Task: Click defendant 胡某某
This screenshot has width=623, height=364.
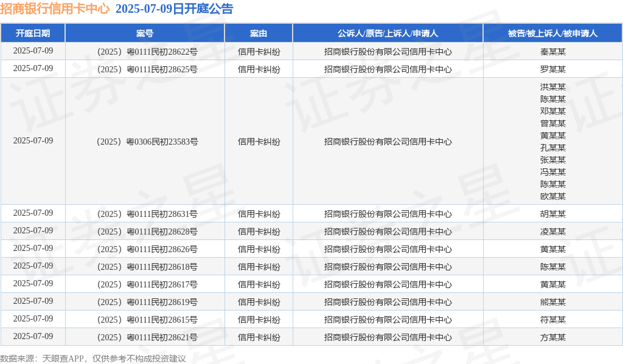Action: (552, 214)
